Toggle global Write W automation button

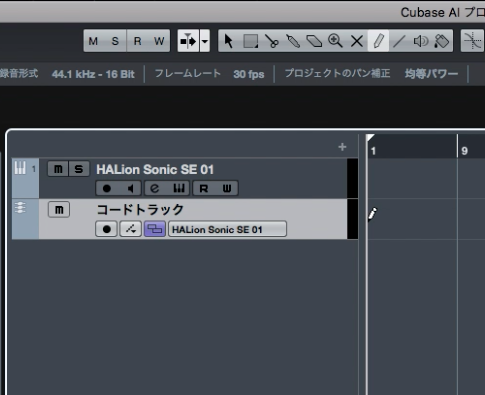pos(159,41)
